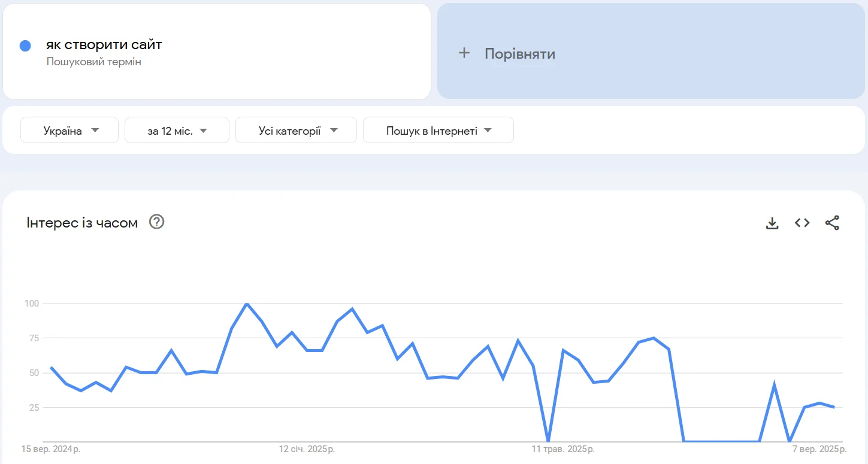Click the blue dot beside the search term

point(25,46)
